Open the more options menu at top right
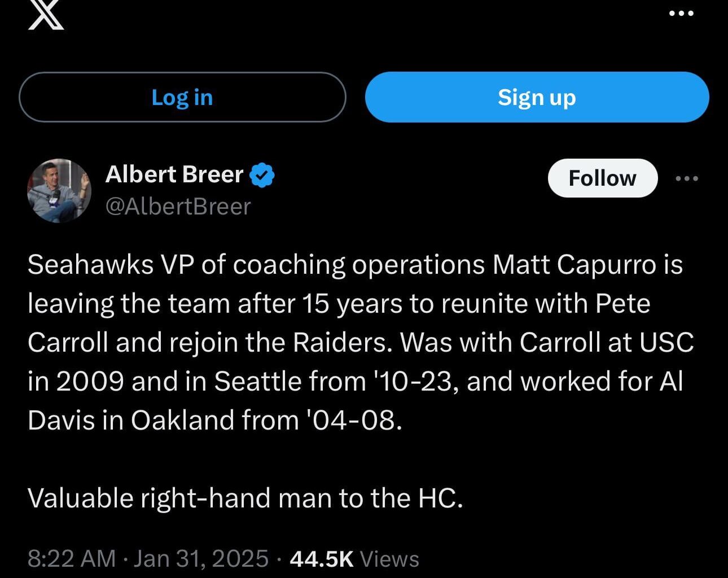Image resolution: width=728 pixels, height=578 pixels. tap(682, 12)
